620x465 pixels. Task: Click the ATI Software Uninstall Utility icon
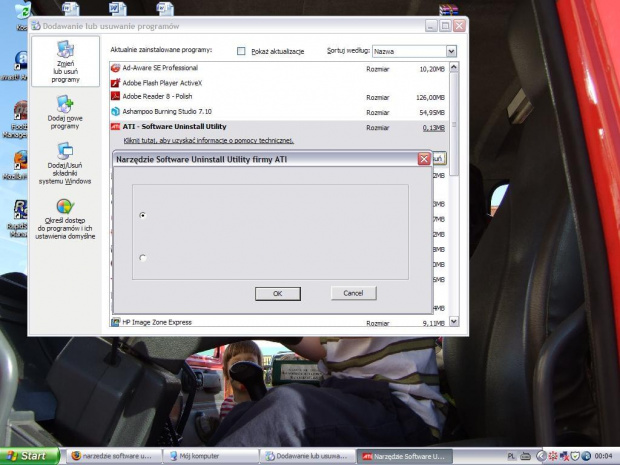coord(115,127)
